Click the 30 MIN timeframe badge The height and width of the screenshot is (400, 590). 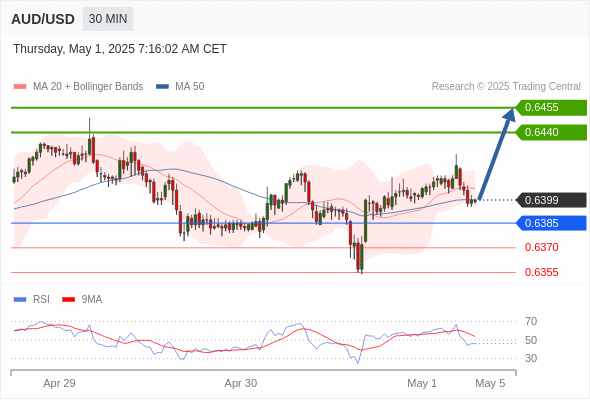click(108, 19)
